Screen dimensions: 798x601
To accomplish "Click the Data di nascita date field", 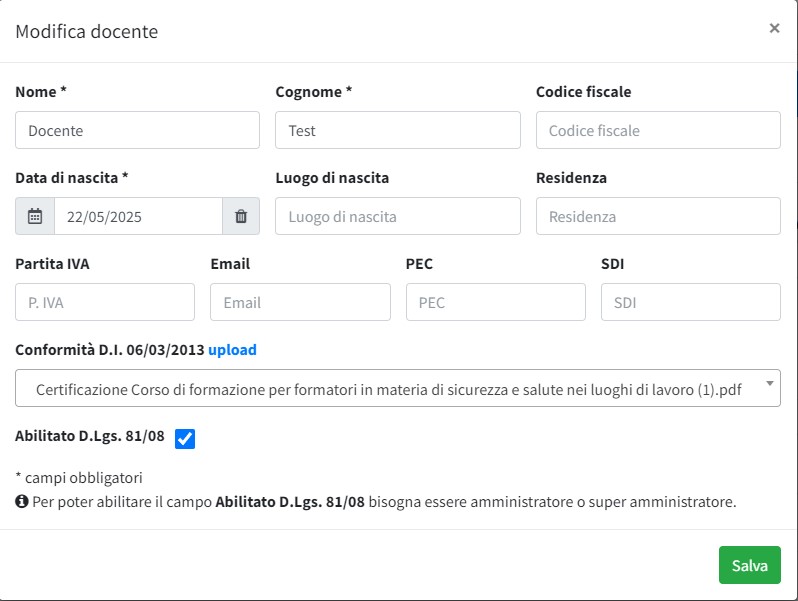I will tap(137, 216).
